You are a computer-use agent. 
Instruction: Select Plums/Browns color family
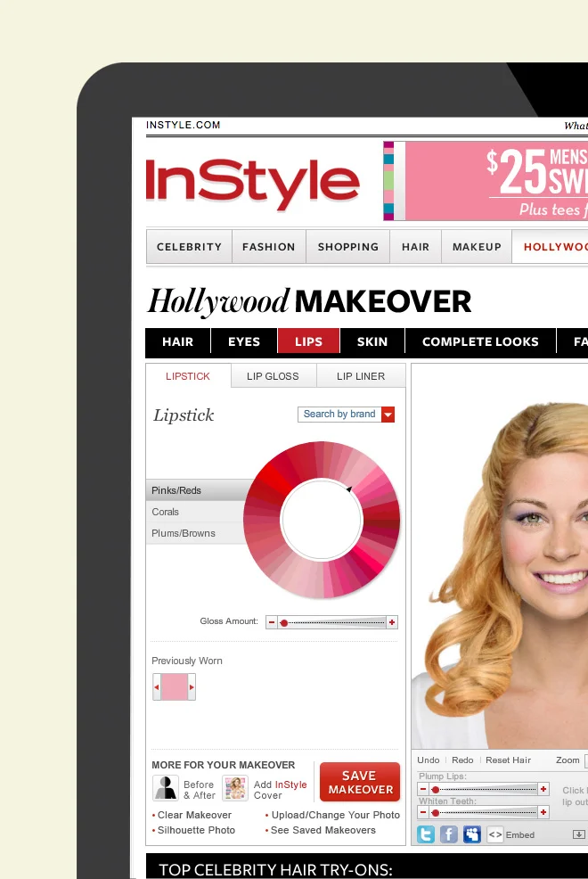[x=196, y=533]
